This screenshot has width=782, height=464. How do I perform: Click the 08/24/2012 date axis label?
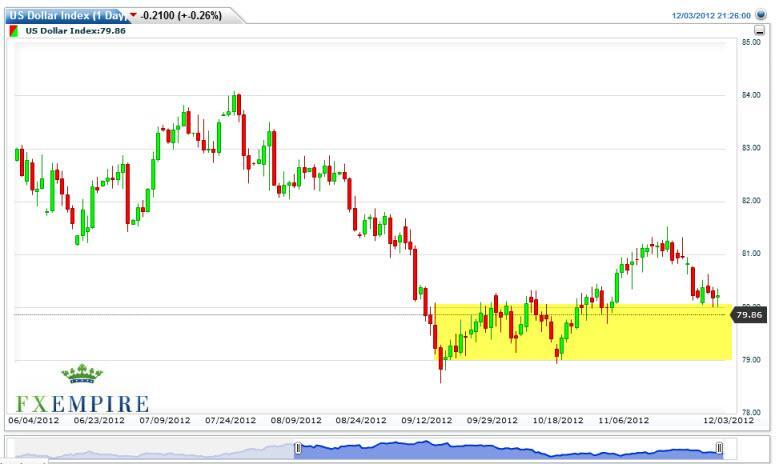361,420
